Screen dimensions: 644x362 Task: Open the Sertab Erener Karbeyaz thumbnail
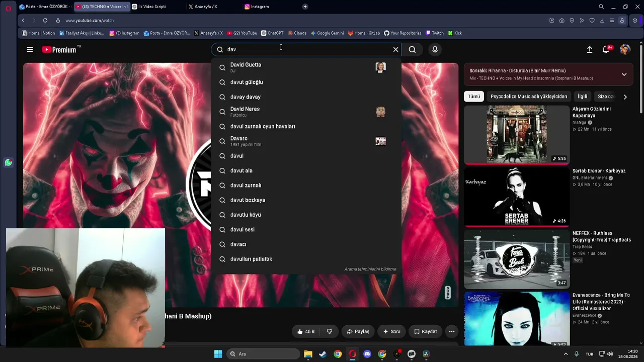(517, 197)
